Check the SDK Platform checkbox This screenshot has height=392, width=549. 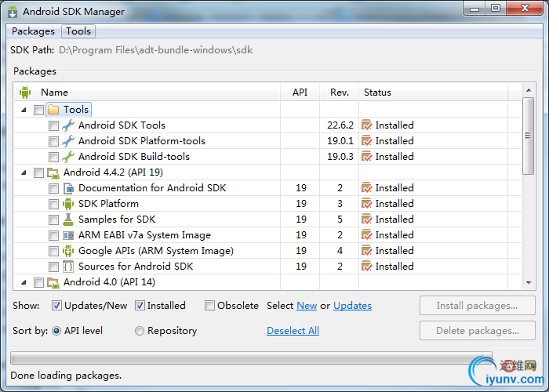click(53, 205)
